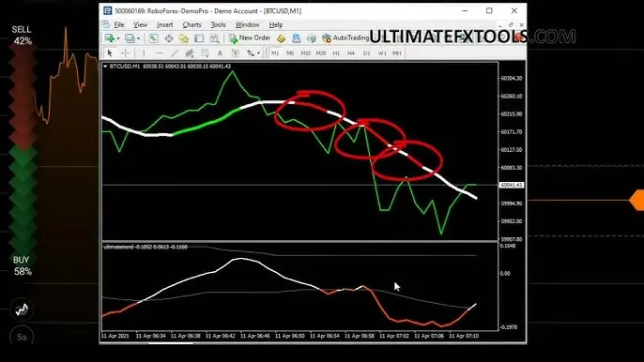Expand the triangle beside BTCUSD,M1 chart label
Viewport: 644px width, 362px height.
tap(105, 66)
